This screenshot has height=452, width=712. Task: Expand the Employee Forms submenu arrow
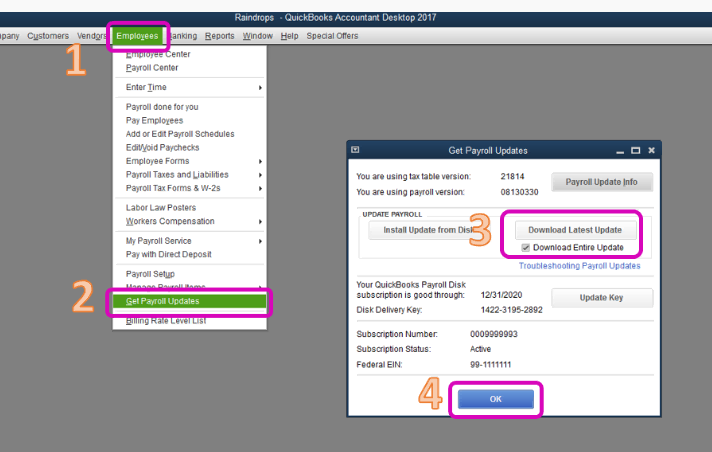pyautogui.click(x=260, y=161)
